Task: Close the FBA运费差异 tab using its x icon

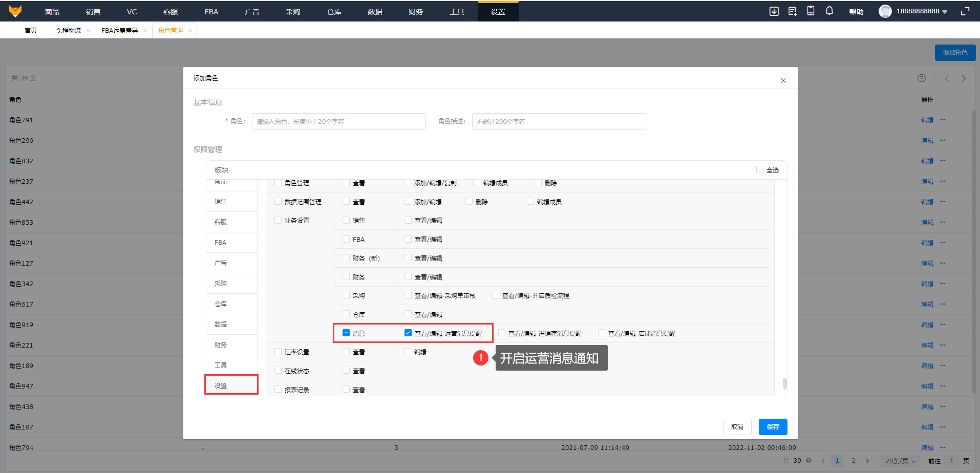Action: [x=145, y=31]
